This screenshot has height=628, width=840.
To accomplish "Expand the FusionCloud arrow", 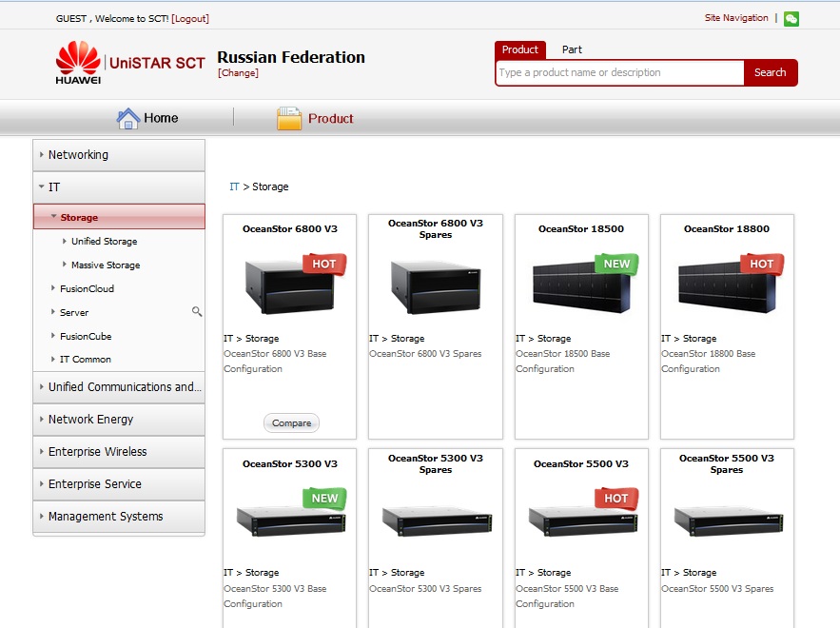I will (x=52, y=288).
